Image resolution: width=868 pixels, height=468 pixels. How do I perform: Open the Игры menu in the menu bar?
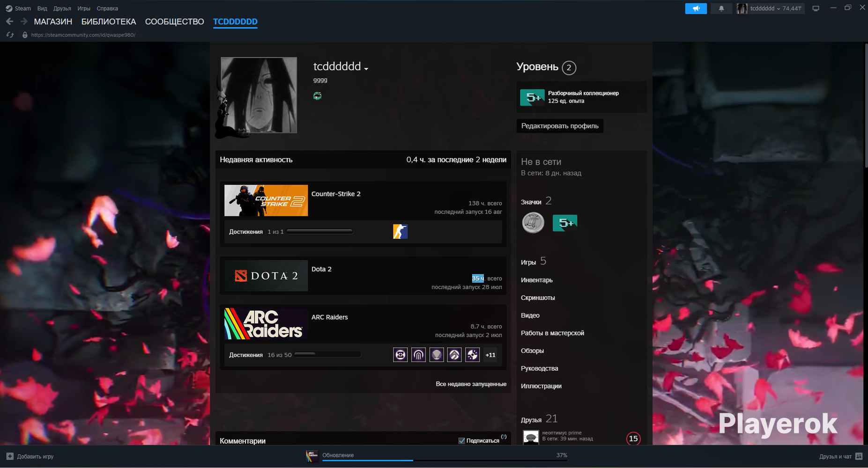pos(84,8)
